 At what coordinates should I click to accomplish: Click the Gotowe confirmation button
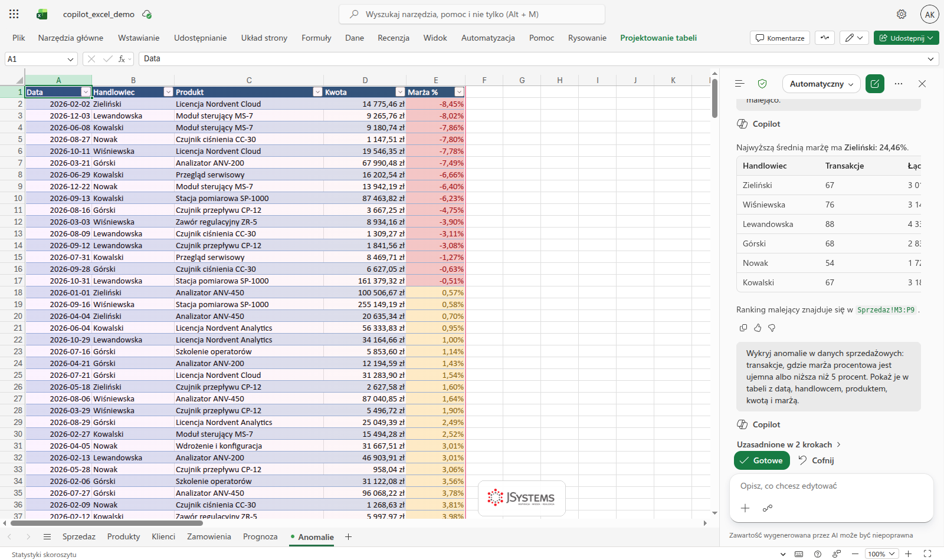762,460
